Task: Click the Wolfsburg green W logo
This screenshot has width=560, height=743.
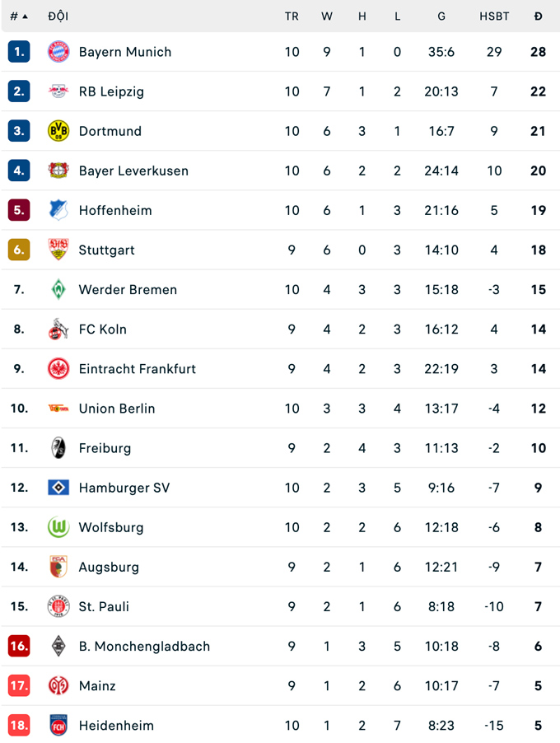Action: pos(58,527)
